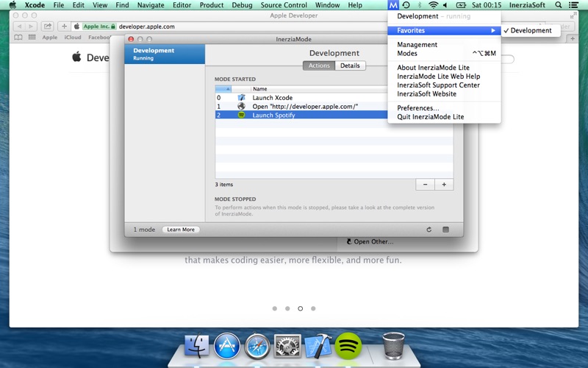Image resolution: width=588 pixels, height=368 pixels.
Task: Open Spotlight search magnifier
Action: click(x=559, y=5)
